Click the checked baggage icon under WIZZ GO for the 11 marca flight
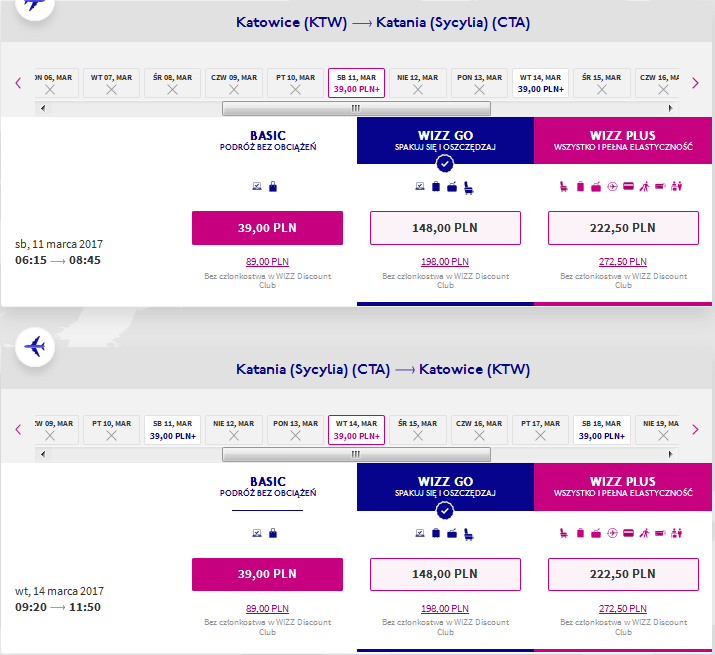Viewport: 715px width, 655px height. point(452,187)
